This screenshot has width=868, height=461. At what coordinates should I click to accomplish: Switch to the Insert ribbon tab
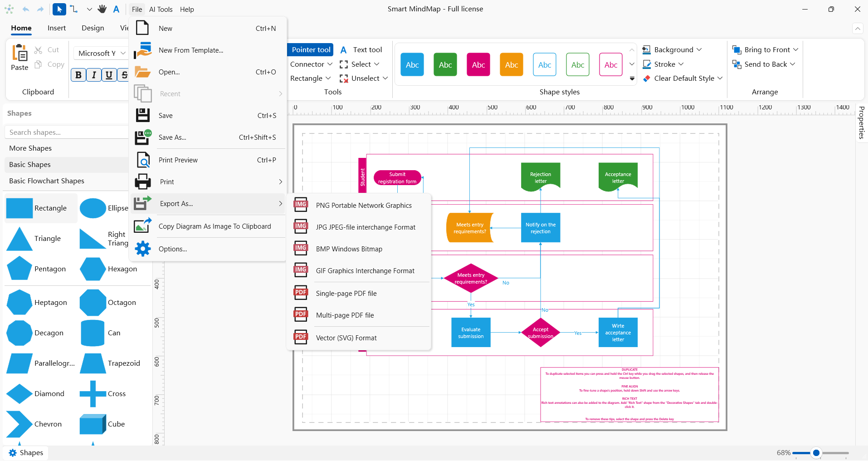pyautogui.click(x=57, y=28)
